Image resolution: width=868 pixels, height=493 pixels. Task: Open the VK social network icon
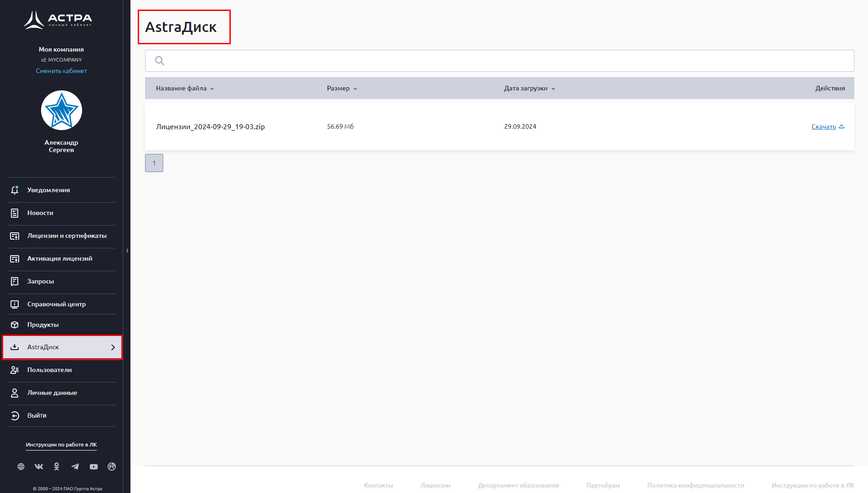(x=39, y=467)
